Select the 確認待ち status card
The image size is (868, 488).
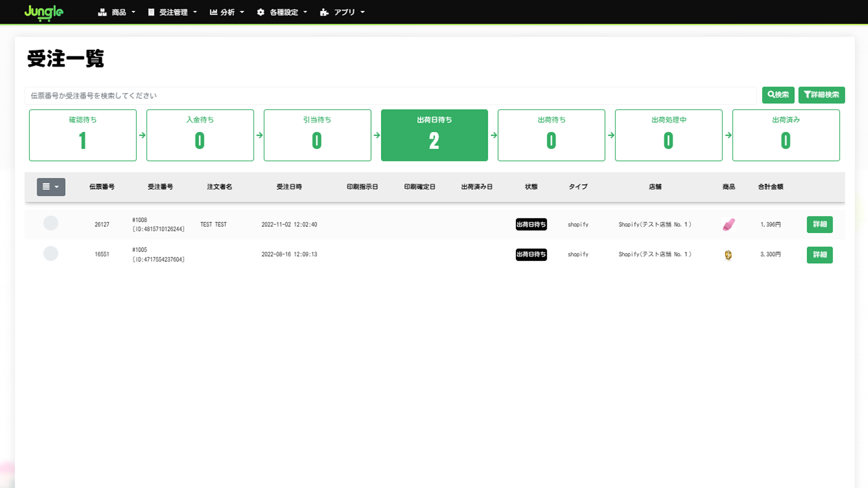[83, 135]
